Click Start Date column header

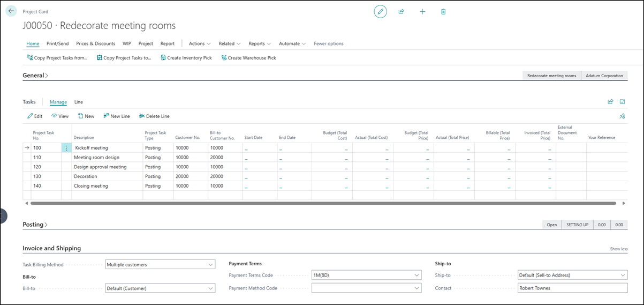pos(254,138)
